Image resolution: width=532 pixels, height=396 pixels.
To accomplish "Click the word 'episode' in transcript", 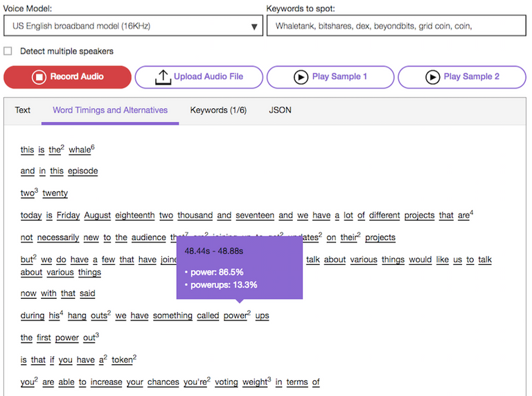I will (x=83, y=171).
